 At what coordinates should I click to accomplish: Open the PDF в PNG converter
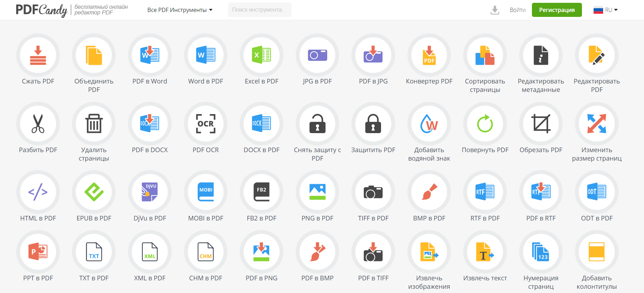pyautogui.click(x=262, y=252)
